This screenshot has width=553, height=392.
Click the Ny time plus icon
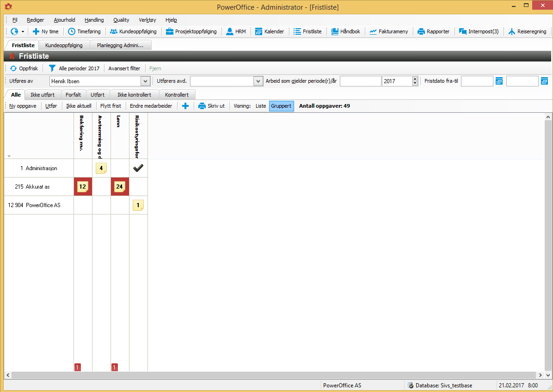[x=36, y=31]
